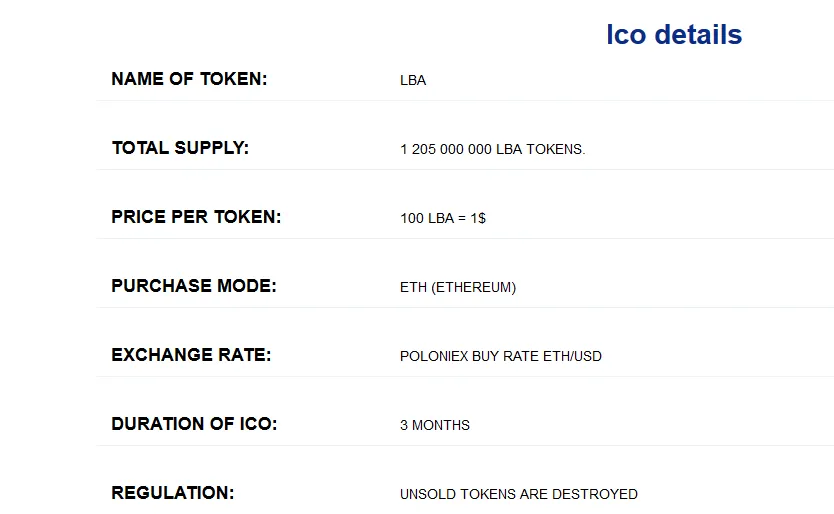The image size is (834, 514).
Task: Click the word 'details' in the heading
Action: 698,35
